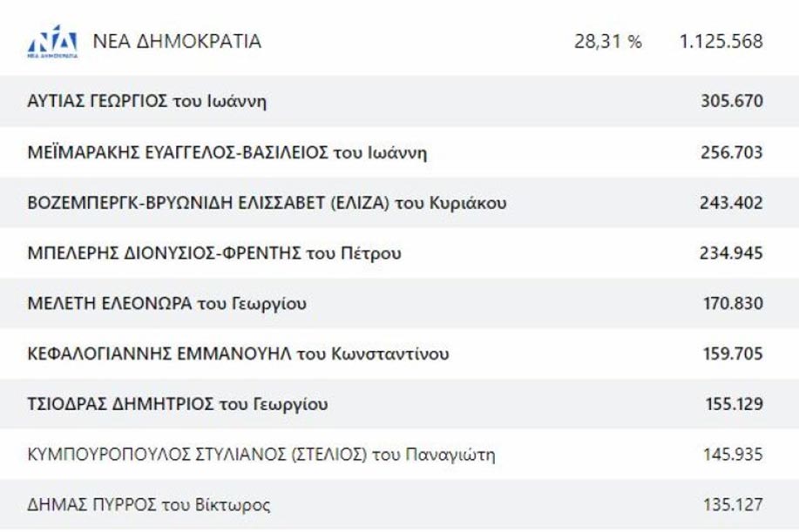Select candidate ΑΥΤΙΑΣ ΓΕΩΡΓΙΟΣ row
This screenshot has height=532, width=799.
click(399, 101)
